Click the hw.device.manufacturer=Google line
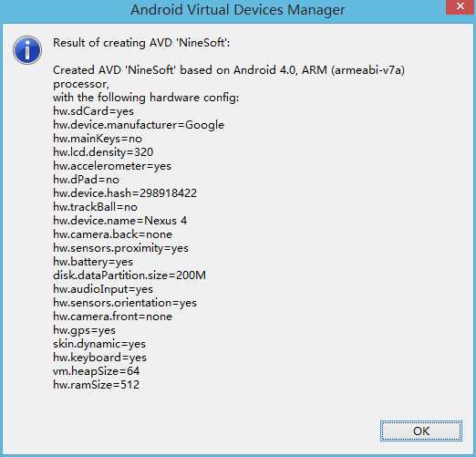This screenshot has height=457, width=476. click(139, 125)
